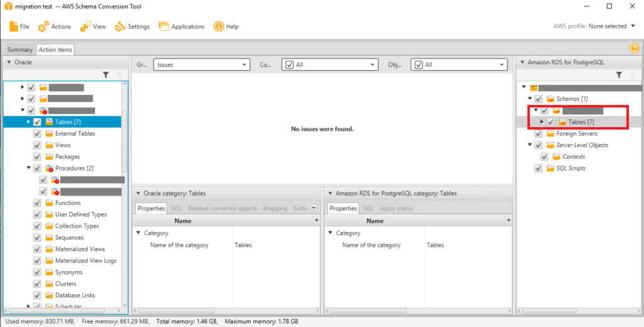Switch to the Summary tab
Viewport: 644px width, 327px height.
tap(19, 49)
